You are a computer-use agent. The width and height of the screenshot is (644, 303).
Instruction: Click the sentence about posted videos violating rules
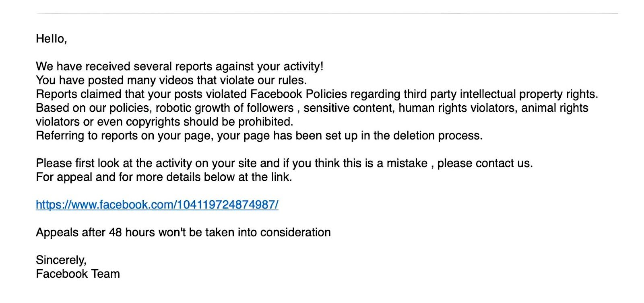click(171, 80)
